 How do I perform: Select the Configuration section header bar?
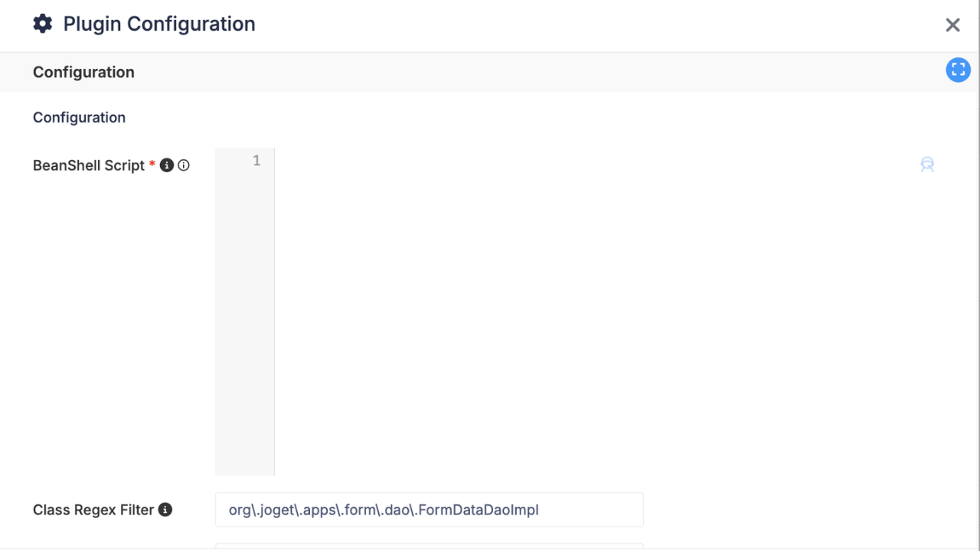(x=490, y=72)
